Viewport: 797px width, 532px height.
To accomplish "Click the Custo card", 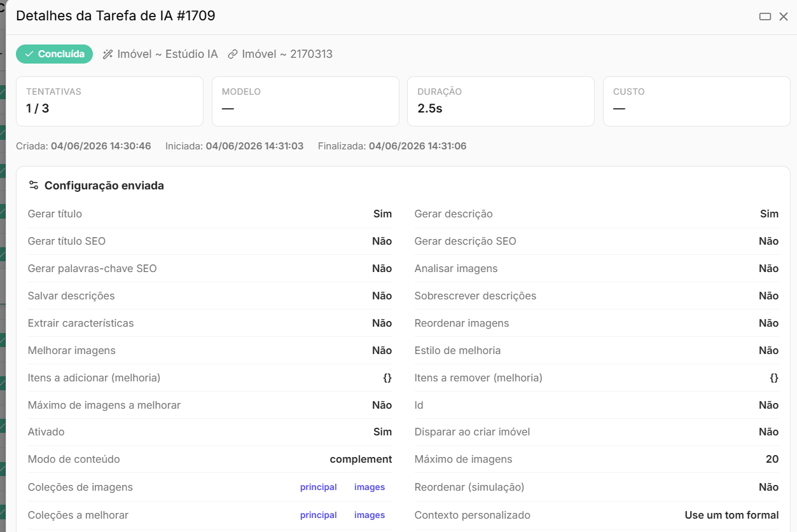I will click(697, 102).
